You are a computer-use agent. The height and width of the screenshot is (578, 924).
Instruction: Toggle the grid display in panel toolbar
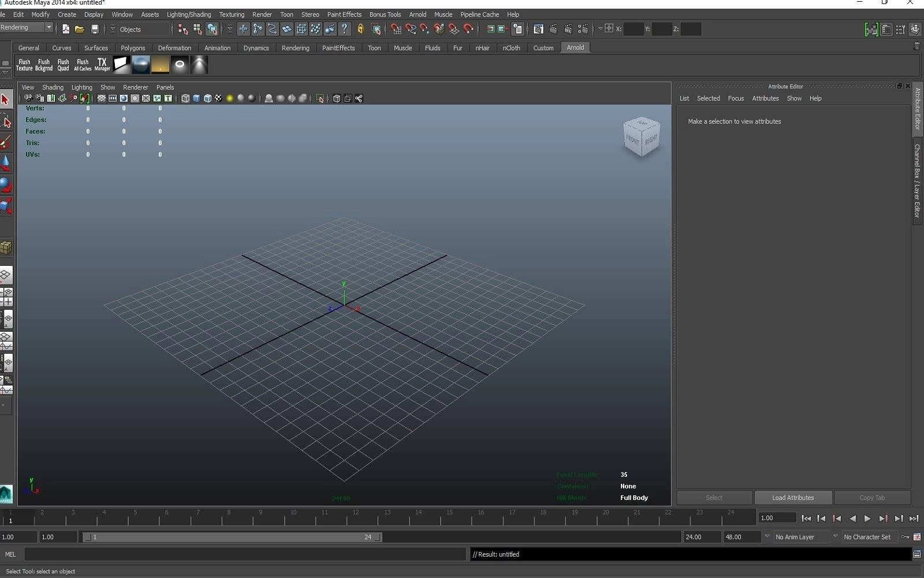click(x=102, y=98)
